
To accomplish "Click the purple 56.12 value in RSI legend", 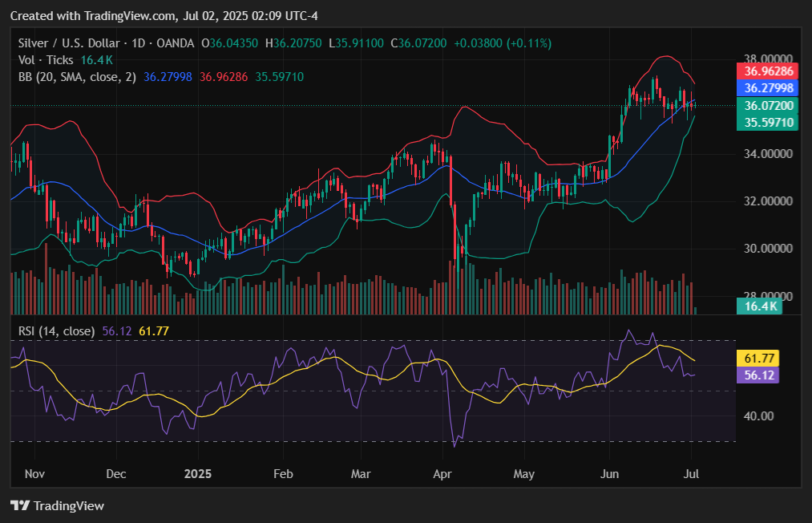I will (117, 331).
